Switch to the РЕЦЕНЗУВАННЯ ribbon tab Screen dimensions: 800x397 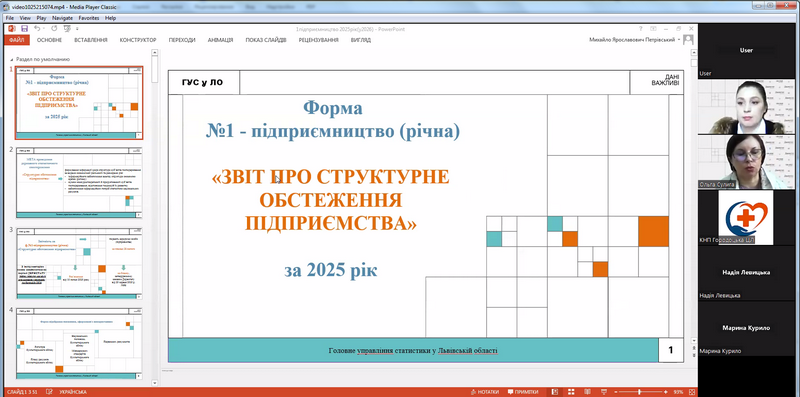tap(318, 40)
